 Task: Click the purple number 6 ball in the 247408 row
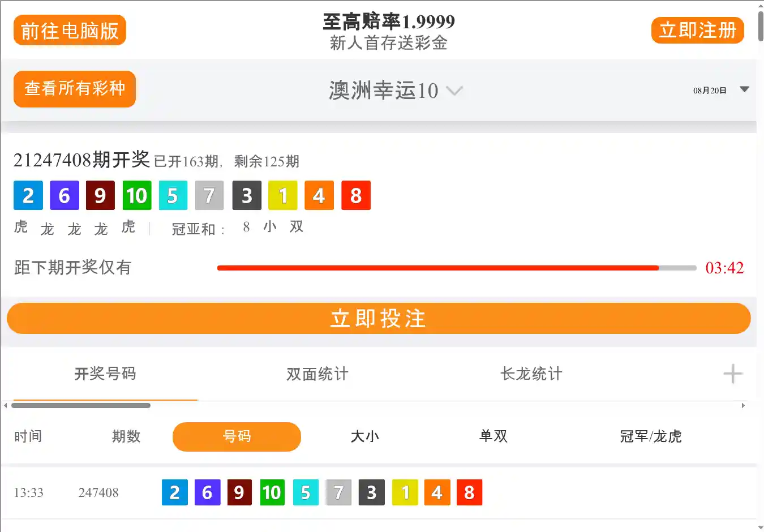pos(207,492)
